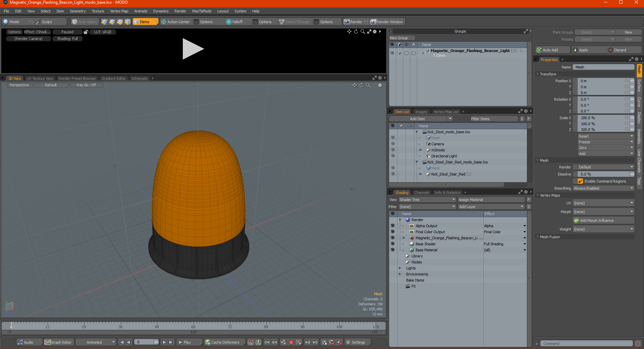Image resolution: width=644 pixels, height=349 pixels.
Task: Open the Graph Editor
Action: pos(58,342)
